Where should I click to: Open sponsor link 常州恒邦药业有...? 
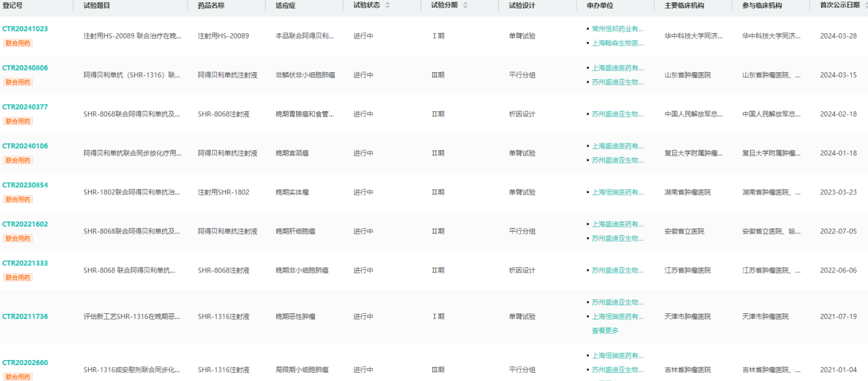click(617, 29)
